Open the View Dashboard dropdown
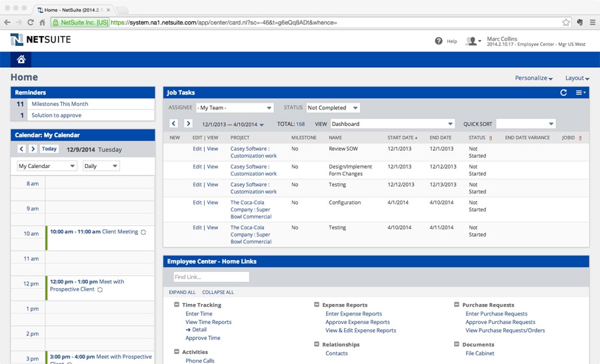600x364 pixels. click(x=393, y=124)
